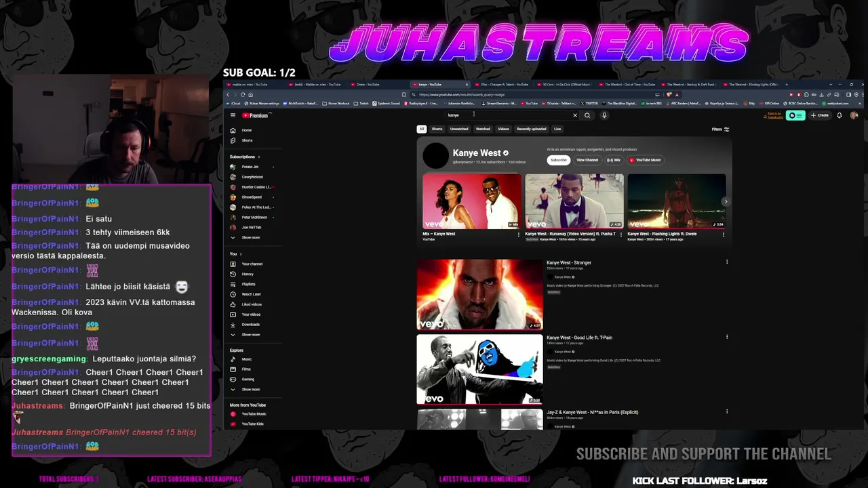
Task: Open the account avatar menu
Action: [x=854, y=115]
